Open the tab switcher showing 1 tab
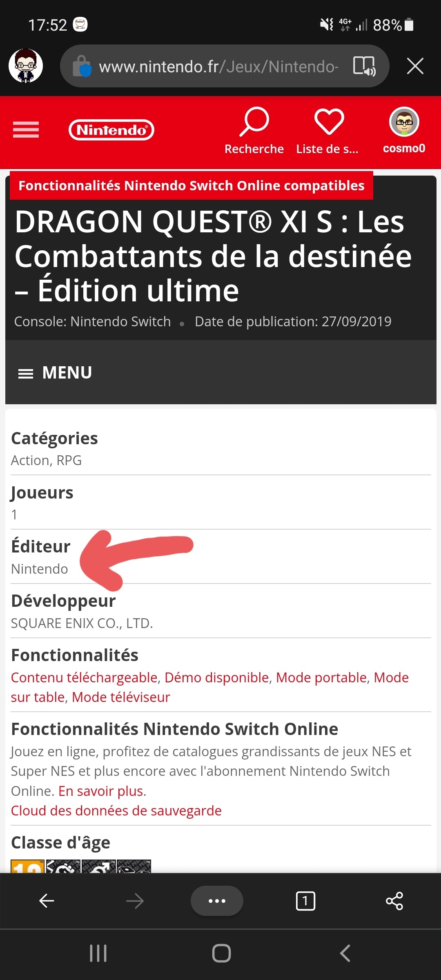Screen dimensions: 441x980 (x=305, y=901)
